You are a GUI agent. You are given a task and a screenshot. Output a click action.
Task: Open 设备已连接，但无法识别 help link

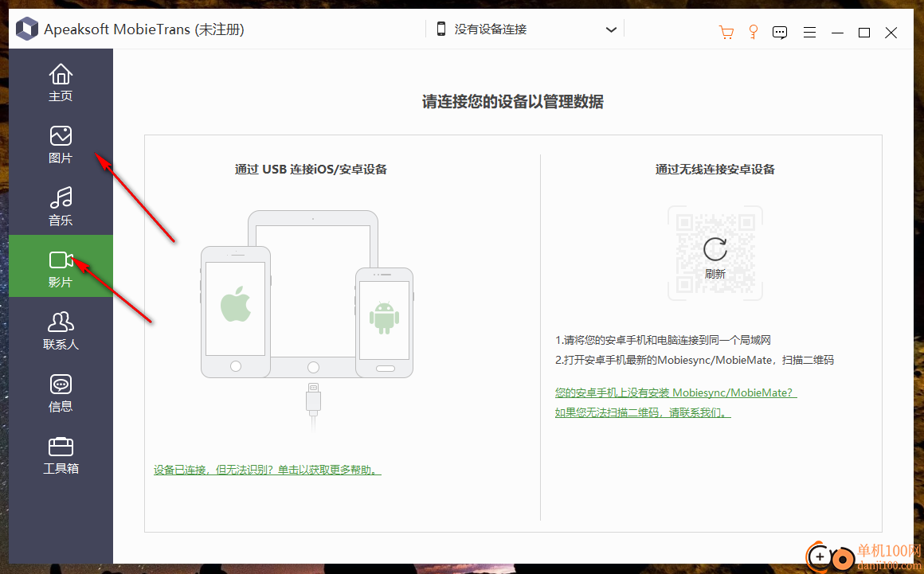[x=268, y=470]
